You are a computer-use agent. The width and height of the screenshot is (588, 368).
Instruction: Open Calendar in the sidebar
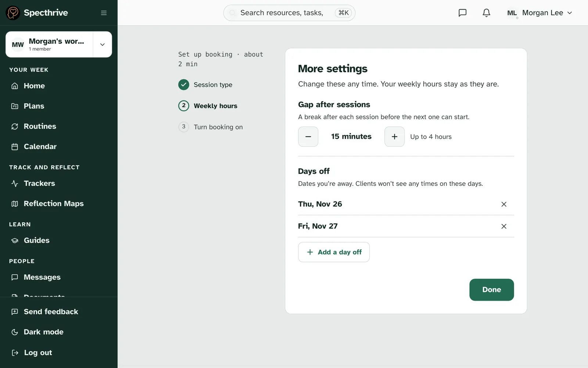[x=59, y=146]
